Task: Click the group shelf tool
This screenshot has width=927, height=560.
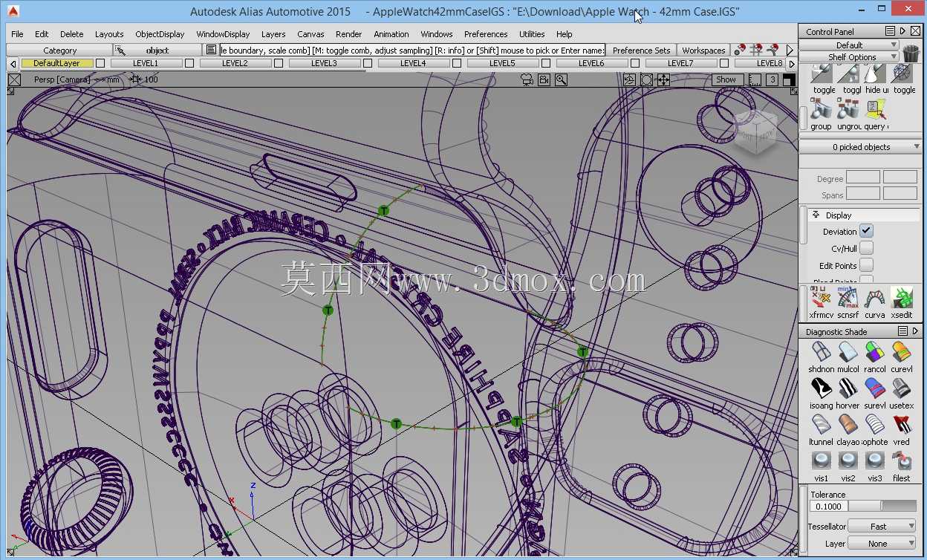Action: (x=821, y=110)
